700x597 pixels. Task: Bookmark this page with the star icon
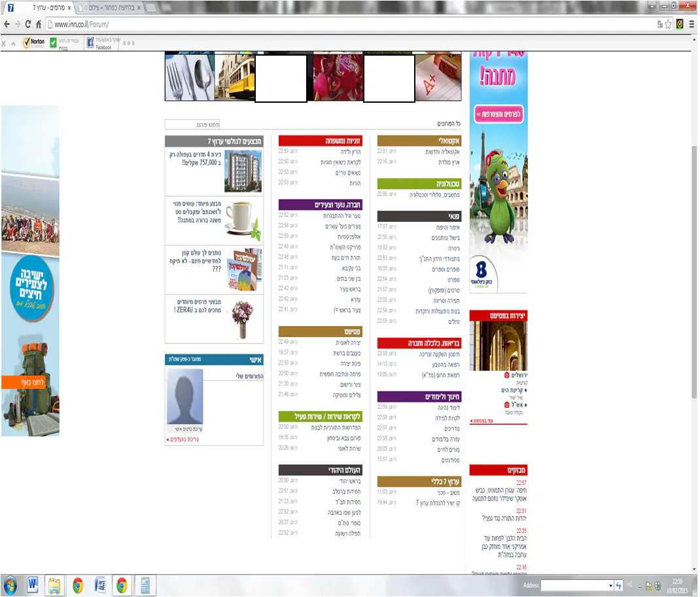(668, 24)
